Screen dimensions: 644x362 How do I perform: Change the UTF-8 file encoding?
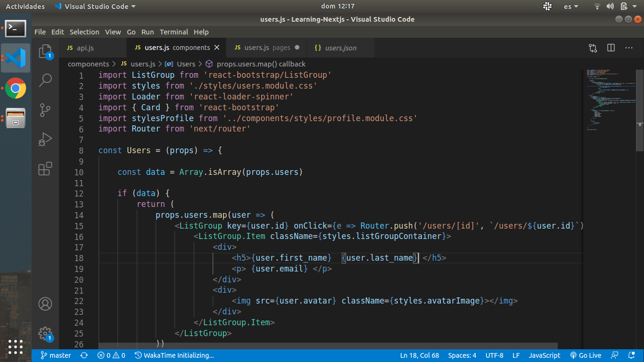(x=494, y=356)
